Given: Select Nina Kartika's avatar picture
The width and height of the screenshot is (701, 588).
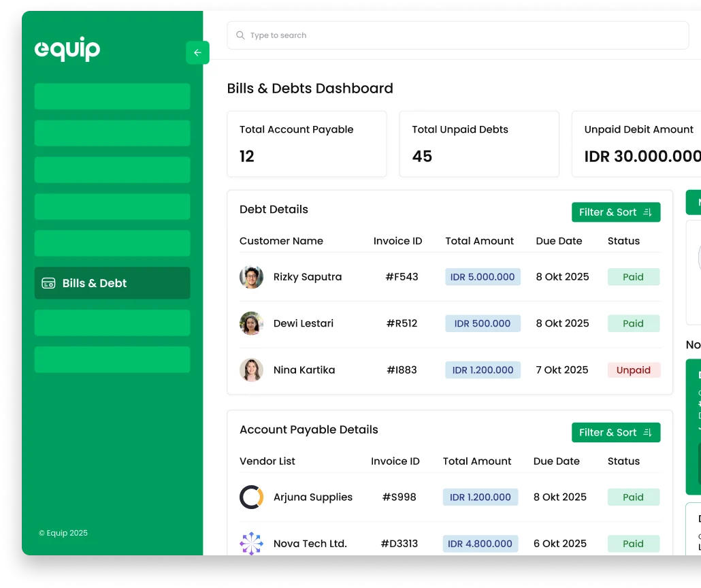Looking at the screenshot, I should pyautogui.click(x=251, y=370).
